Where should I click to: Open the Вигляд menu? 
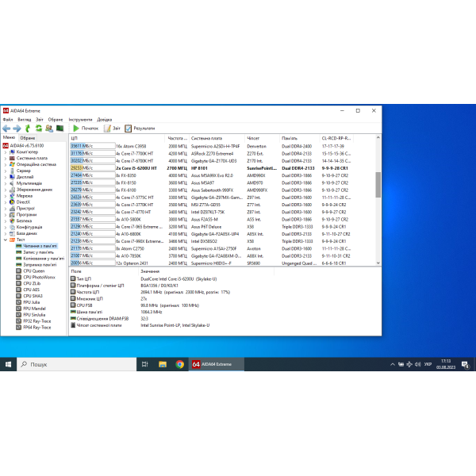[x=25, y=120]
